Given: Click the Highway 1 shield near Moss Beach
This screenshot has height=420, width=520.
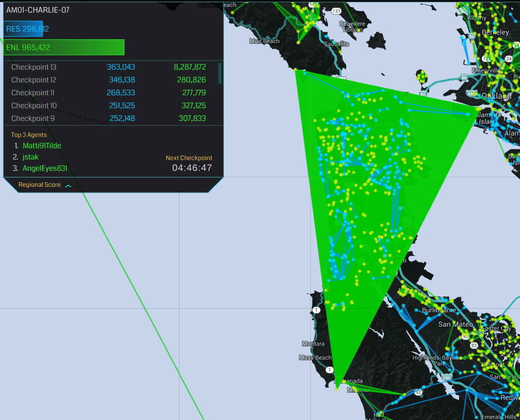Looking at the screenshot, I should [329, 370].
